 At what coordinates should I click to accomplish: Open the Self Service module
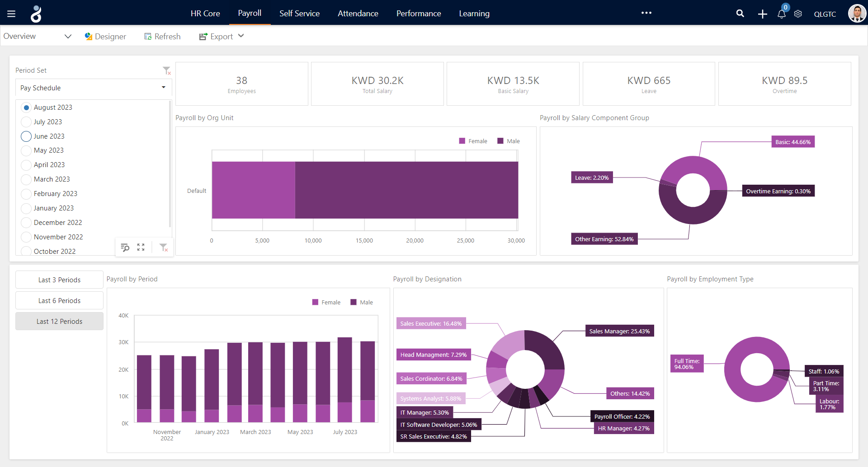299,14
